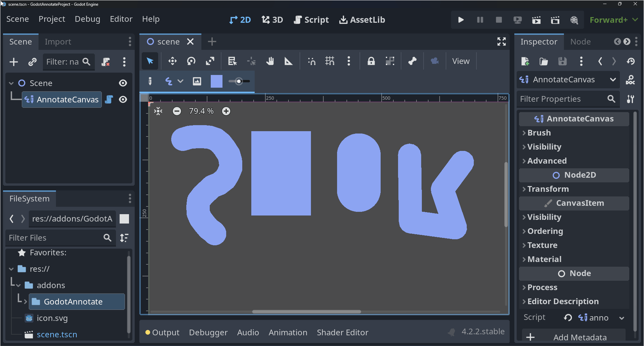Open documentation for AnnotateCanvas

(630, 80)
